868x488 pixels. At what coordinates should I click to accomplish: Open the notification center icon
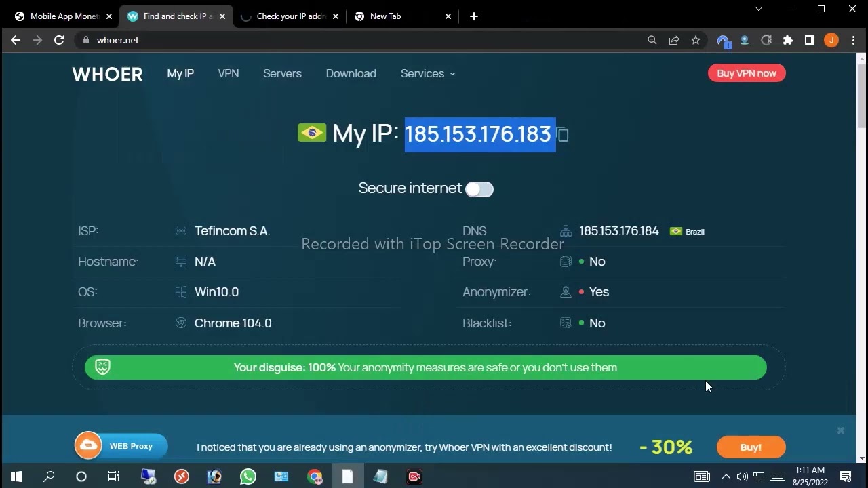(x=846, y=476)
